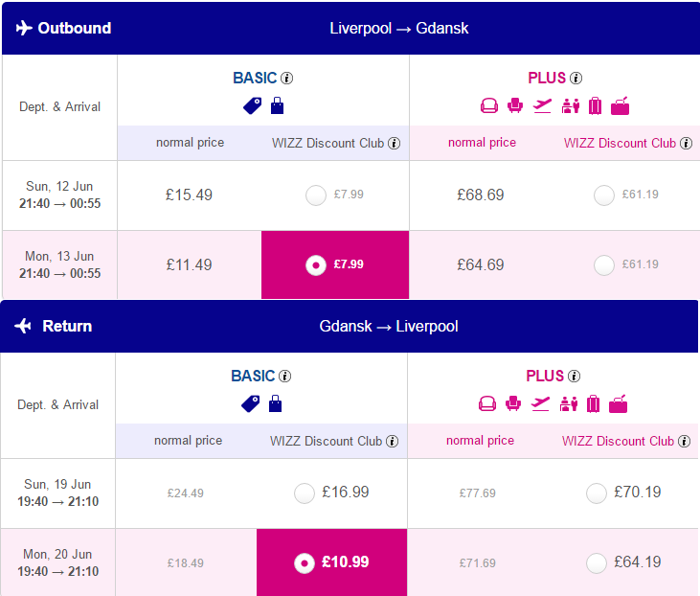Select £7.99 discount fare for Sun 12 Jun

(x=316, y=195)
